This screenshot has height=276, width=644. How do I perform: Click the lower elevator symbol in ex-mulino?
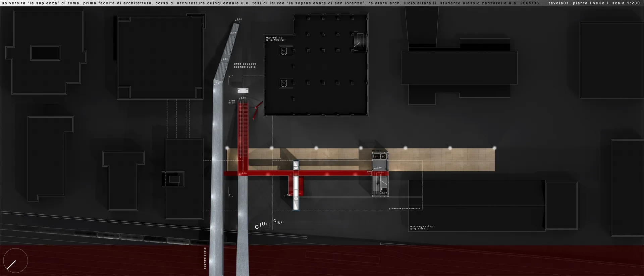point(284,83)
